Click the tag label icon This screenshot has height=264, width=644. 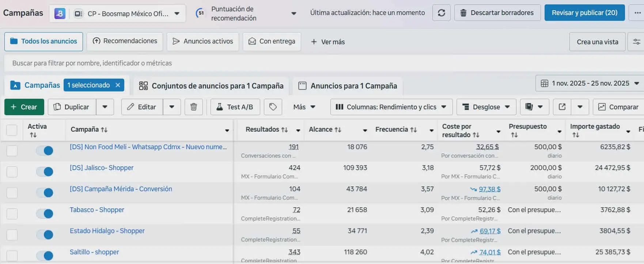pos(273,107)
